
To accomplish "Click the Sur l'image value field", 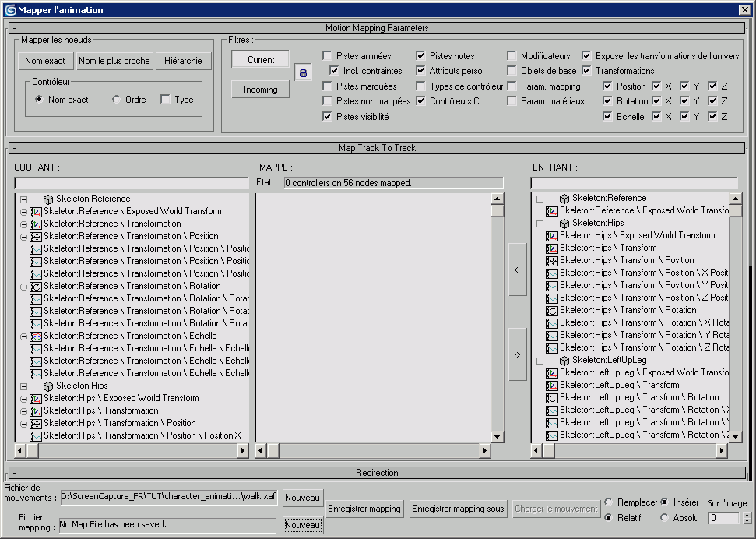I will tap(723, 518).
